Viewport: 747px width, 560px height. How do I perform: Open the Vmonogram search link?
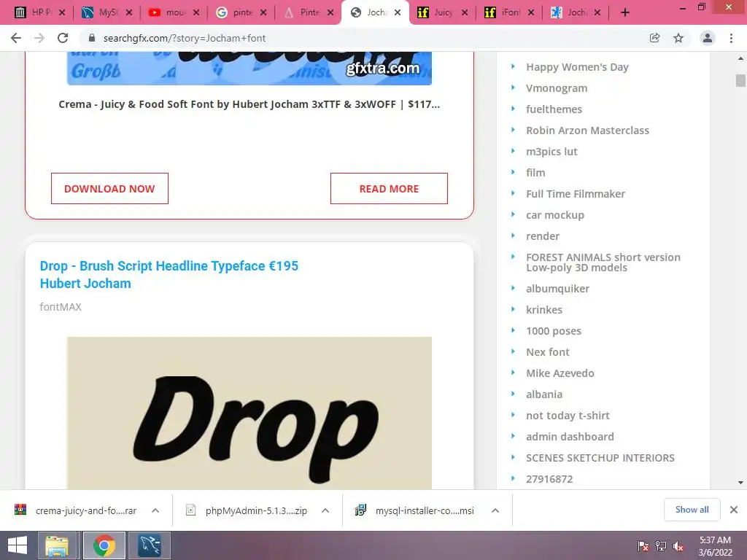[x=557, y=88]
